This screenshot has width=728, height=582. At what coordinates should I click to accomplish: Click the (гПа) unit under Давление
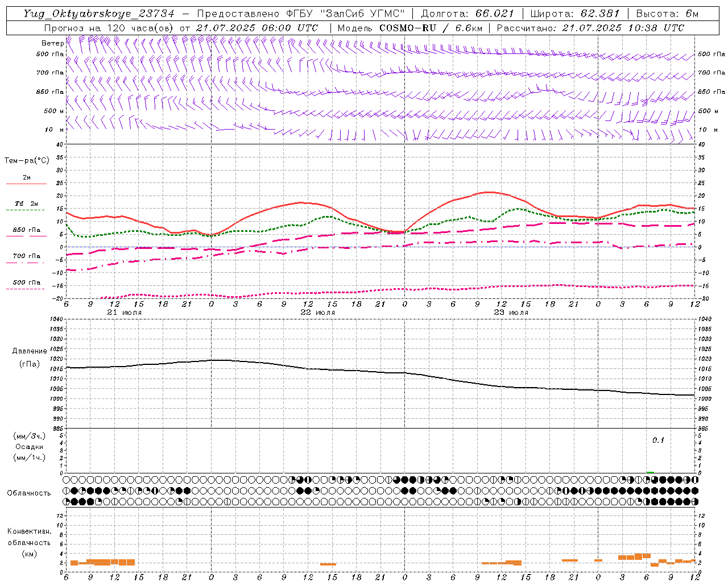pos(30,364)
